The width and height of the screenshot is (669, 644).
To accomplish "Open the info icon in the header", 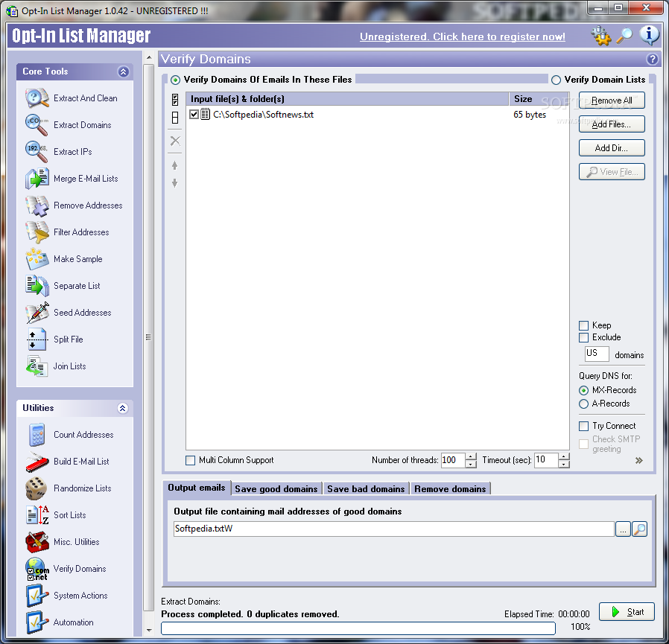I will coord(649,36).
